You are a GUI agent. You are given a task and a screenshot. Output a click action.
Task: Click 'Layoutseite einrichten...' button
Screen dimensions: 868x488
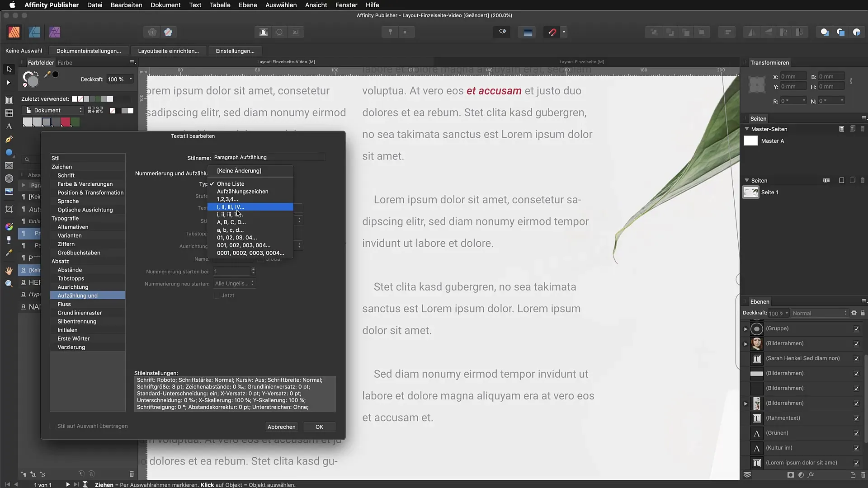(168, 51)
